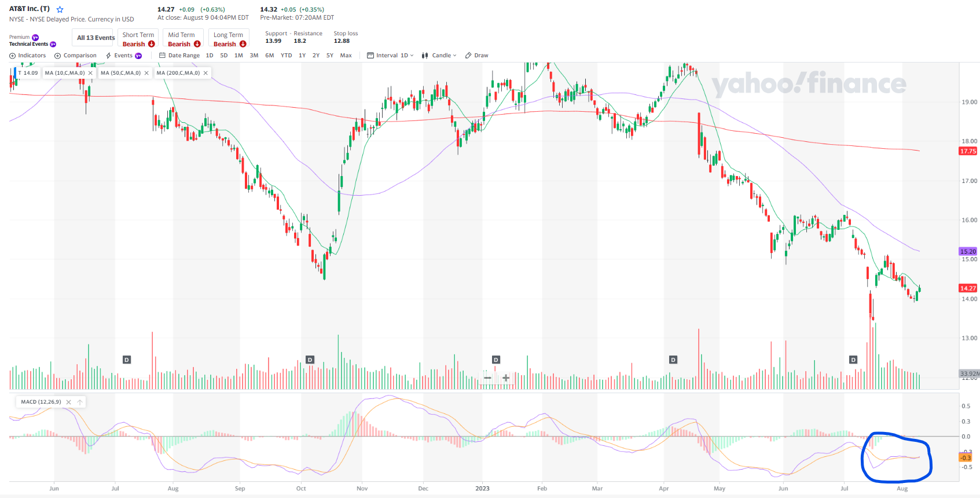The image size is (980, 498).
Task: Click the MA (200,C,MA,0) indicator label
Action: [178, 73]
